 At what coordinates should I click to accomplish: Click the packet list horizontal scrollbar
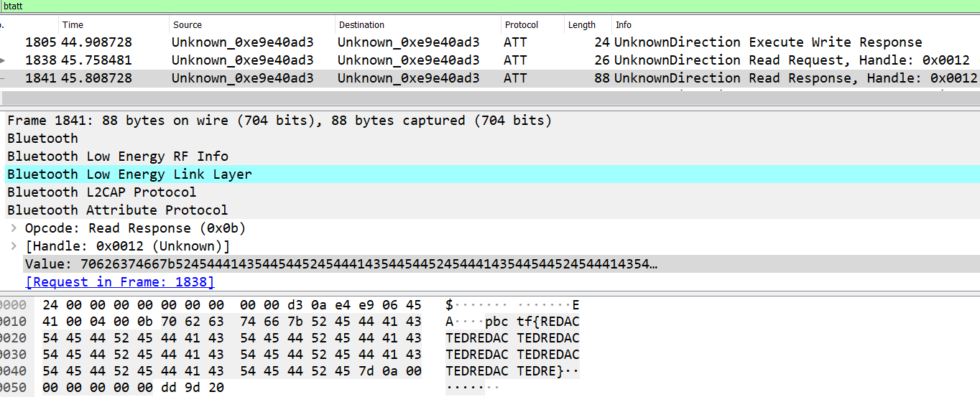click(490, 99)
